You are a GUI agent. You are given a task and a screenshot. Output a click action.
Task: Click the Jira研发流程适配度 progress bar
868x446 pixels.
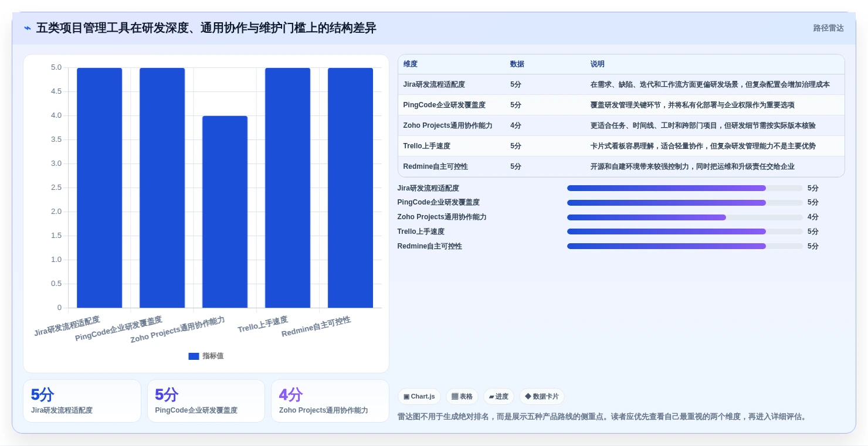pos(684,188)
